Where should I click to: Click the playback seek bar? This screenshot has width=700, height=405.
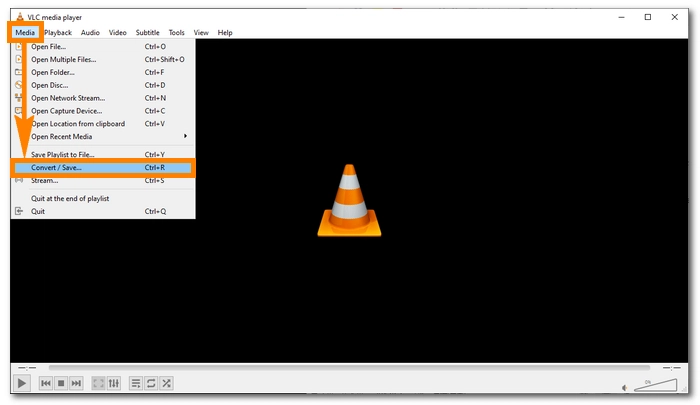pyautogui.click(x=349, y=367)
